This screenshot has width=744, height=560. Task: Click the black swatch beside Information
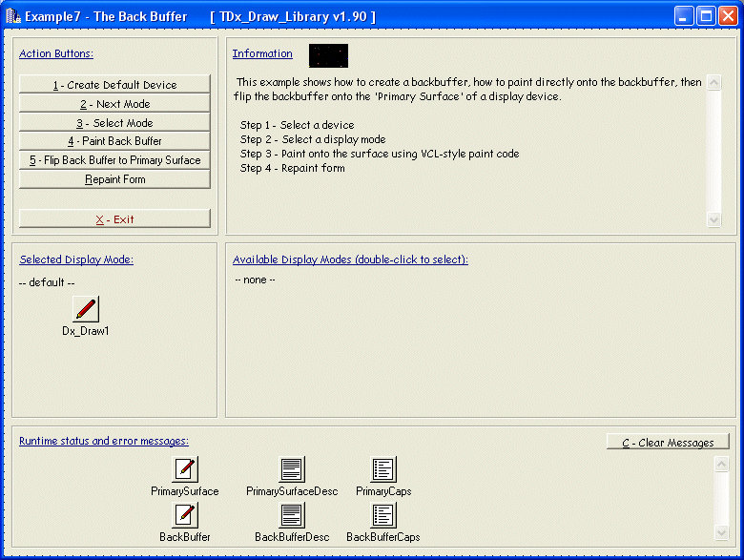pyautogui.click(x=328, y=55)
